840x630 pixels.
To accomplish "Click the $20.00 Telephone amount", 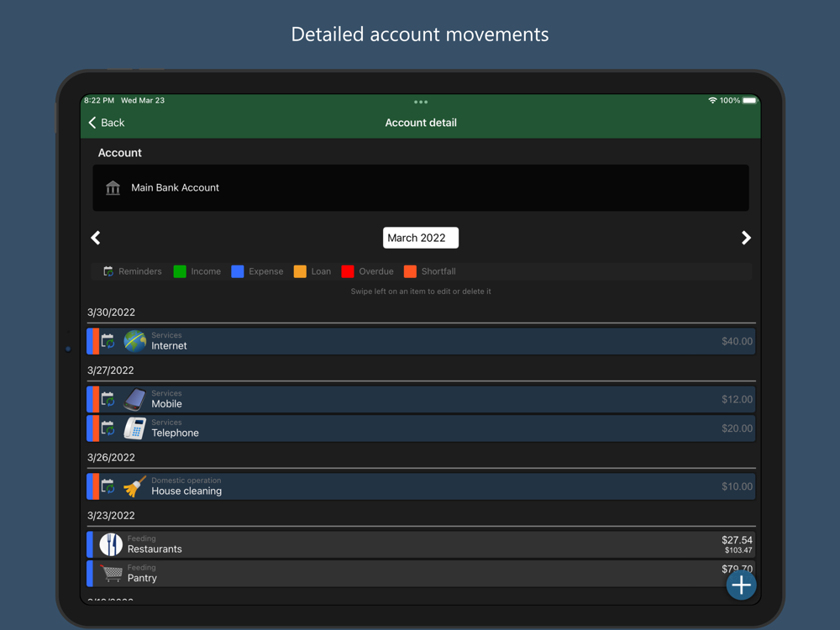I will point(737,428).
